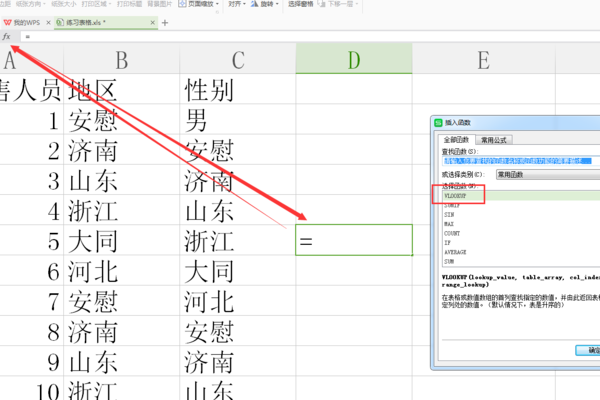Image resolution: width=600 pixels, height=400 pixels.
Task: Click the fx insert function icon
Action: coord(7,36)
